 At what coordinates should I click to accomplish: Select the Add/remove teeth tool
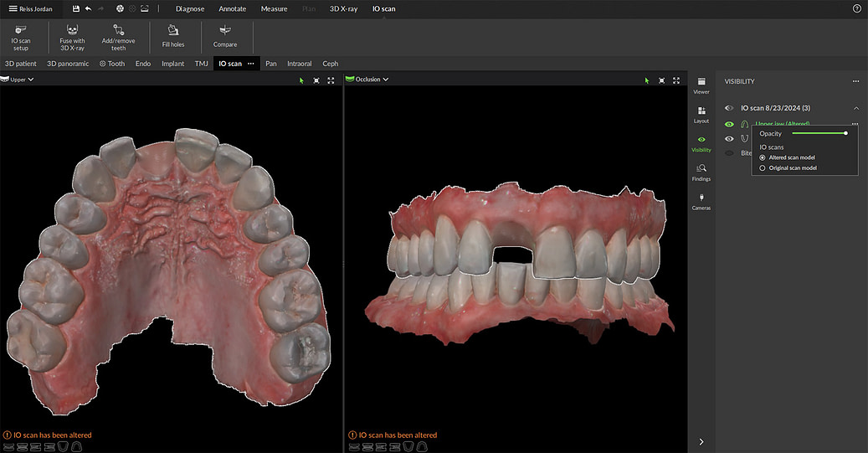(x=118, y=36)
